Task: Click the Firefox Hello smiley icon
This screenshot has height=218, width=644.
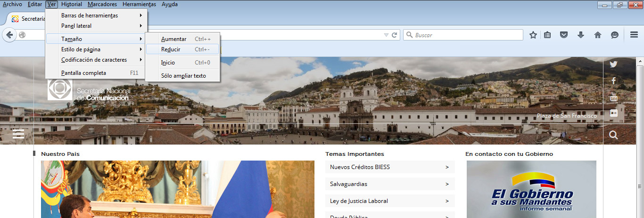Action: coord(614,35)
